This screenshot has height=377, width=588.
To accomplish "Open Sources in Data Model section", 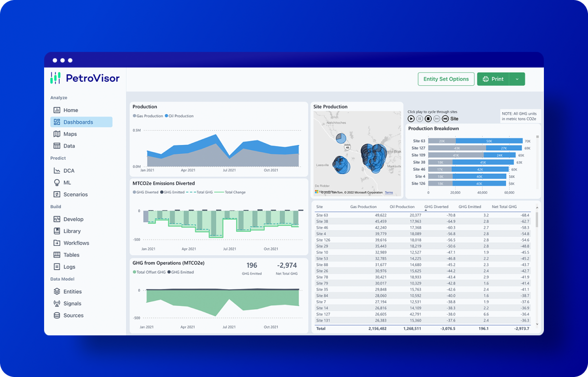I will point(73,315).
